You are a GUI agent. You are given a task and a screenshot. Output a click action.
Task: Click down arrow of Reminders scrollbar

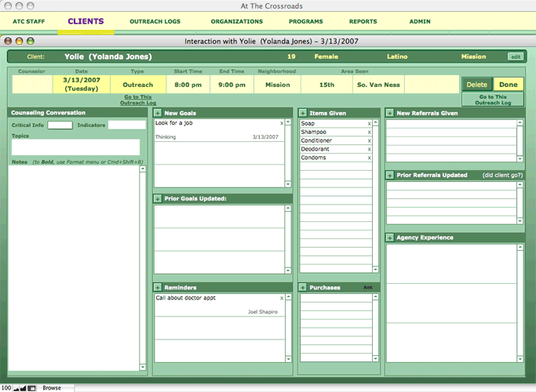click(288, 359)
